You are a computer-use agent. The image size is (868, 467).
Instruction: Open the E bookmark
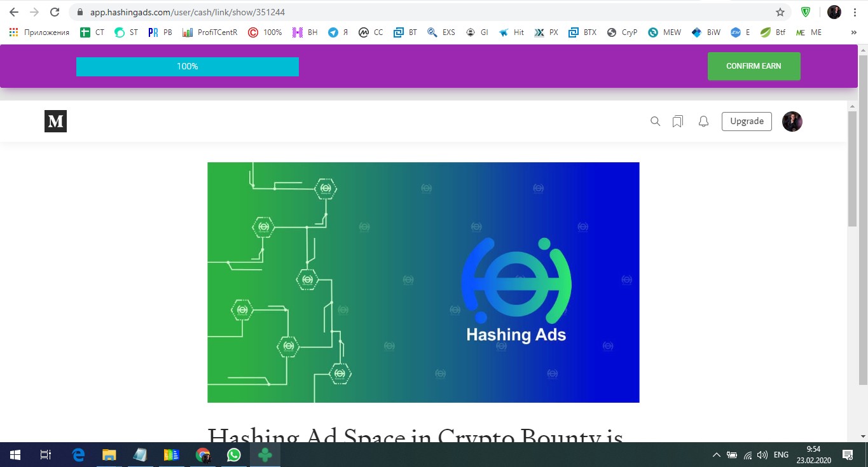click(740, 32)
